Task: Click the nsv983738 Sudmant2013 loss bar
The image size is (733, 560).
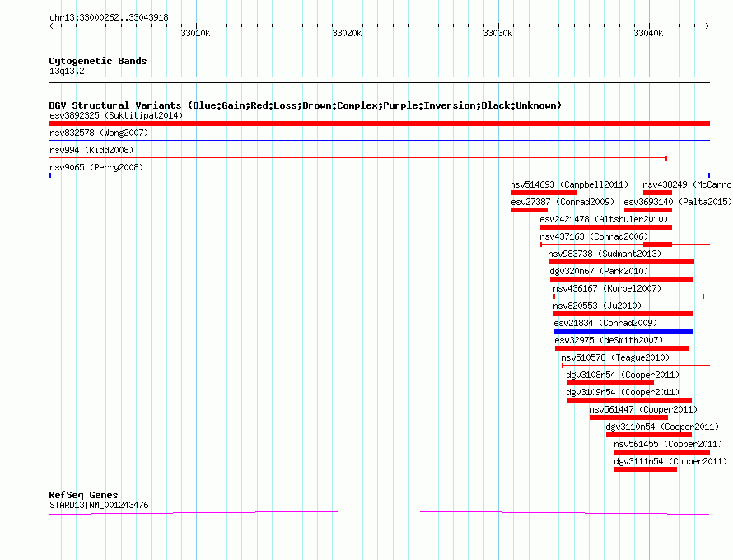Action: [x=621, y=262]
